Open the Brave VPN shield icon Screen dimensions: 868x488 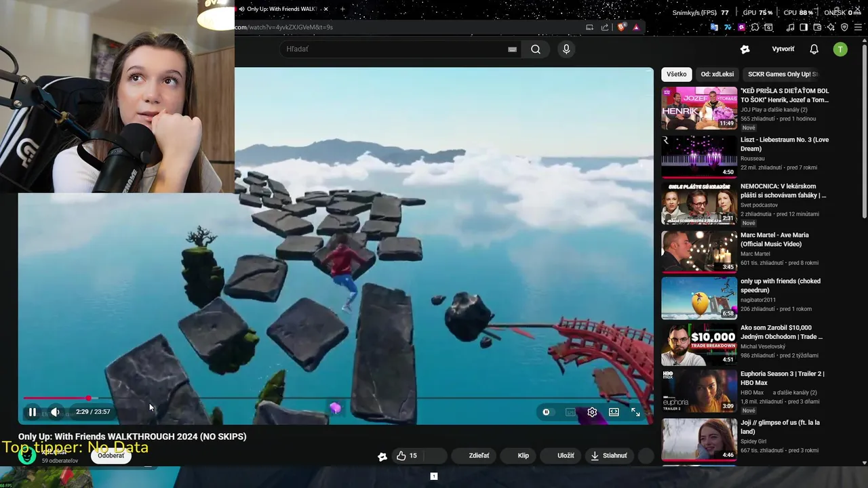click(x=844, y=27)
